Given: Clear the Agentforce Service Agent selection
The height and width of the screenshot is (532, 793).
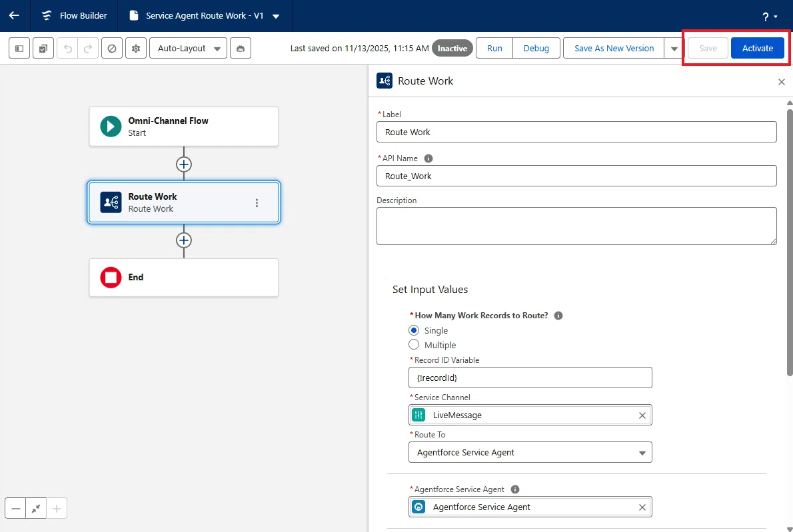Looking at the screenshot, I should tap(642, 507).
